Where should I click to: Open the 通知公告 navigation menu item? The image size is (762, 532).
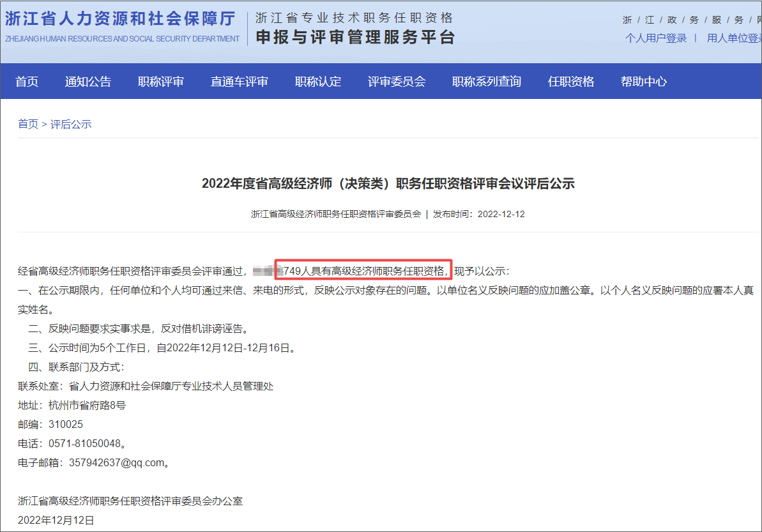click(x=88, y=81)
